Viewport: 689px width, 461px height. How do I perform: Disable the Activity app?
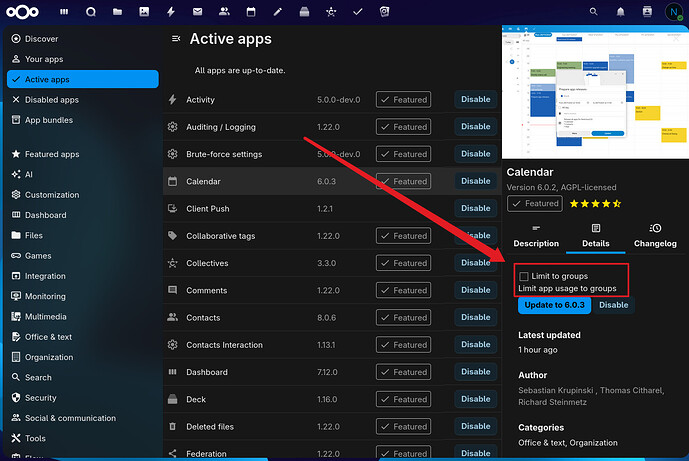(x=475, y=99)
